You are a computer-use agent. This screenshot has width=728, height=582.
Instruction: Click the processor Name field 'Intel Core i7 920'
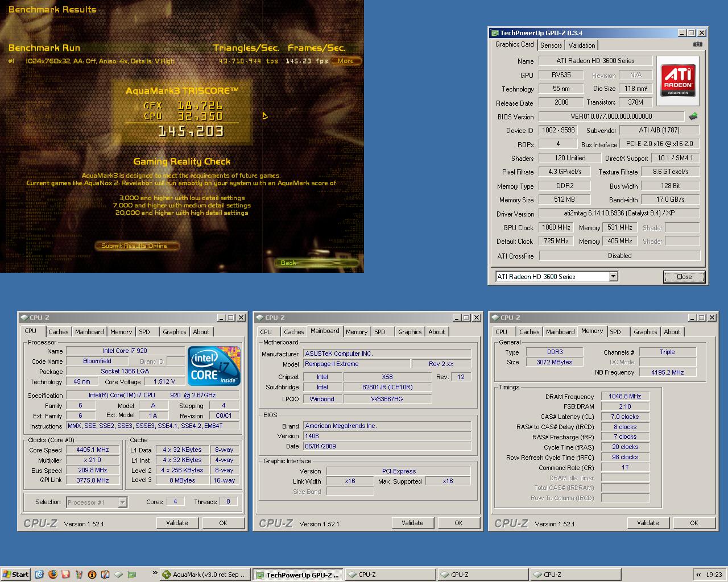click(125, 351)
